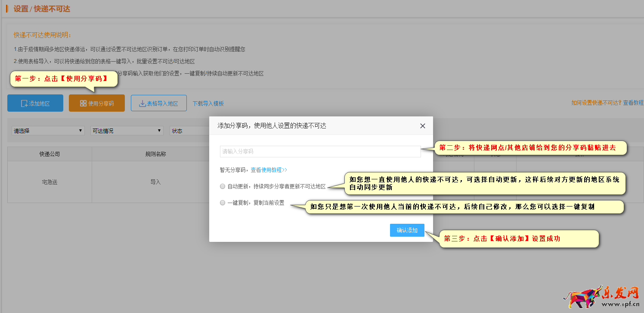Click the 表格导入地区 download icon button

coord(158,103)
